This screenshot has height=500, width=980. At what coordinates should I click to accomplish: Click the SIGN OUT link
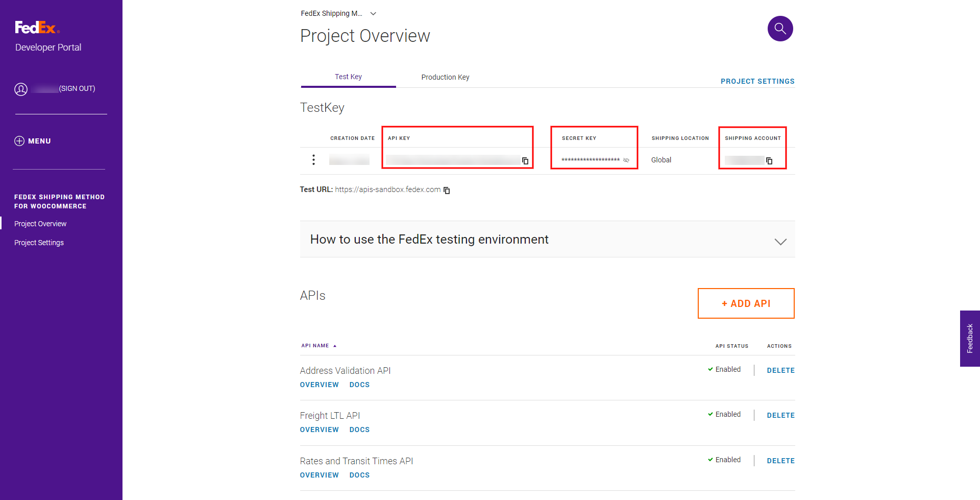pos(77,88)
